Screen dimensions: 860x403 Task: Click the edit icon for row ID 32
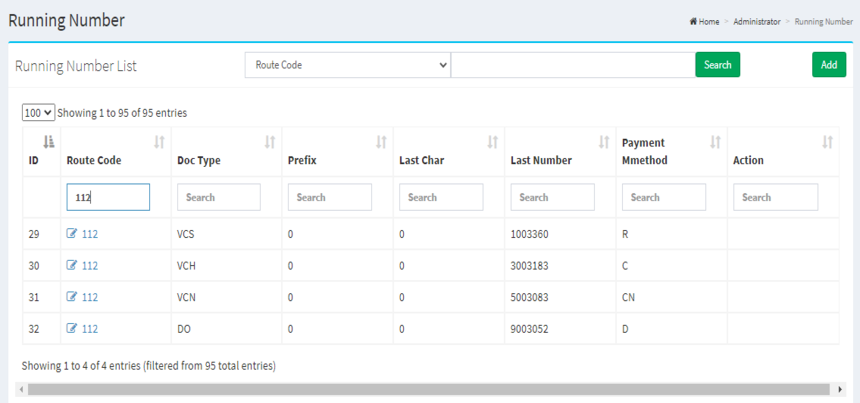(x=72, y=328)
